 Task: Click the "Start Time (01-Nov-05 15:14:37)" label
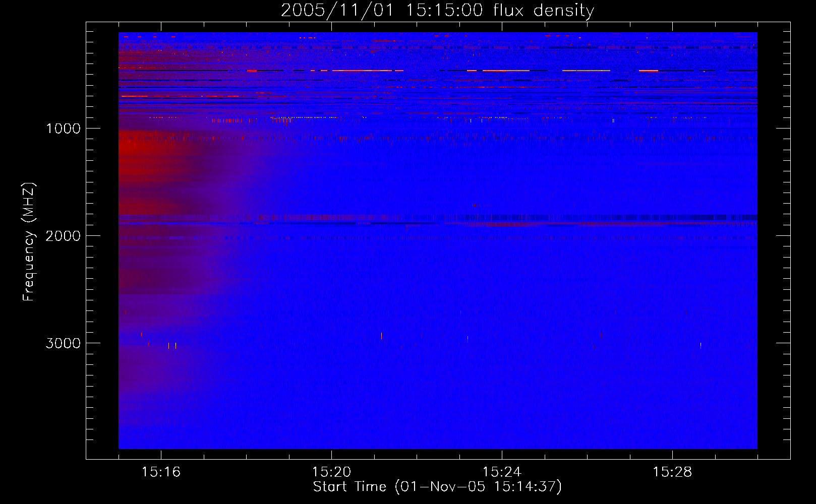[437, 487]
